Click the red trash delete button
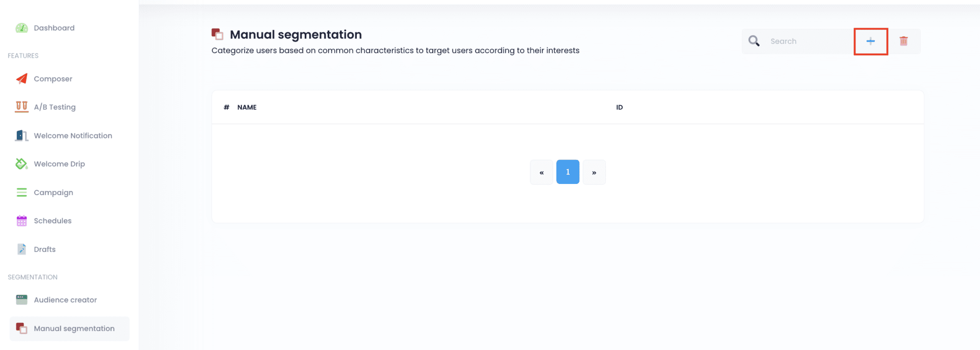This screenshot has height=350, width=980. click(903, 41)
